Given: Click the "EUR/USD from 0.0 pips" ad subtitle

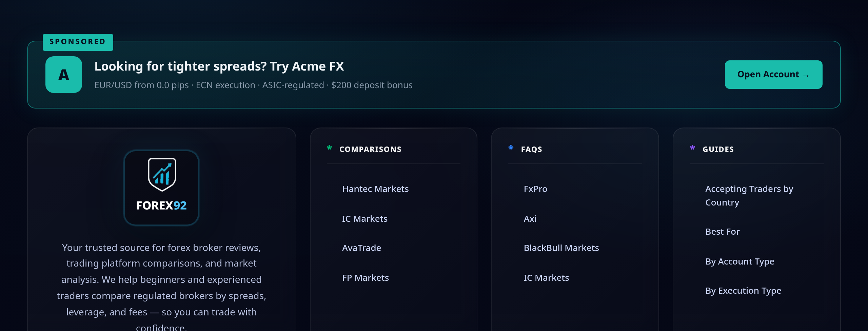Looking at the screenshot, I should click(x=253, y=85).
